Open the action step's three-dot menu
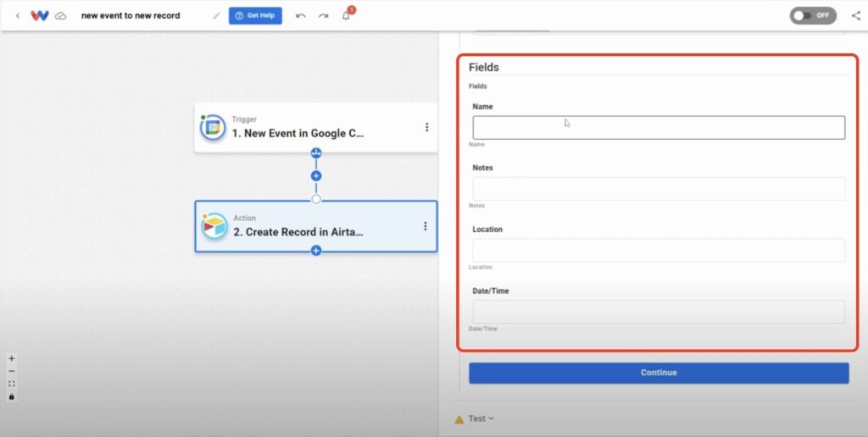This screenshot has height=437, width=868. tap(426, 226)
